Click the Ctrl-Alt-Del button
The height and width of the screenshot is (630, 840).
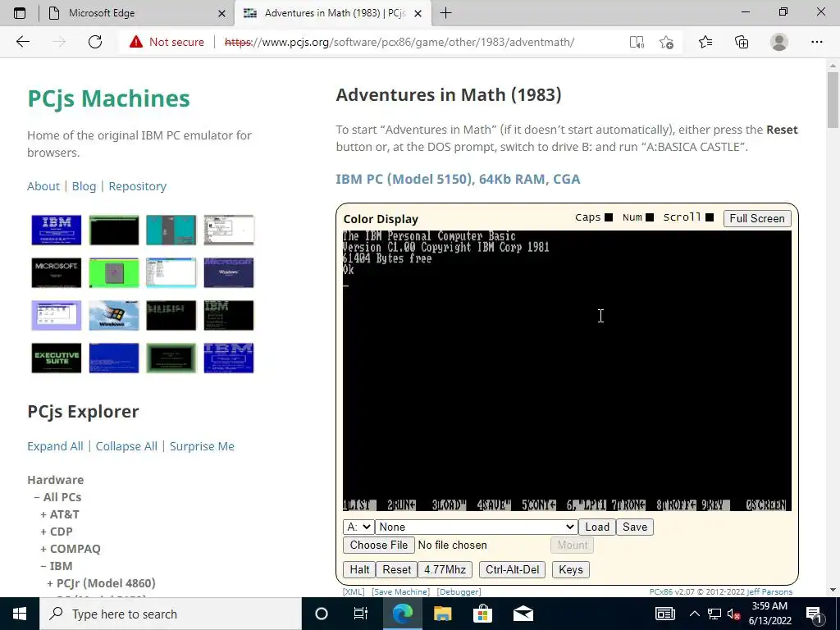[x=512, y=569]
